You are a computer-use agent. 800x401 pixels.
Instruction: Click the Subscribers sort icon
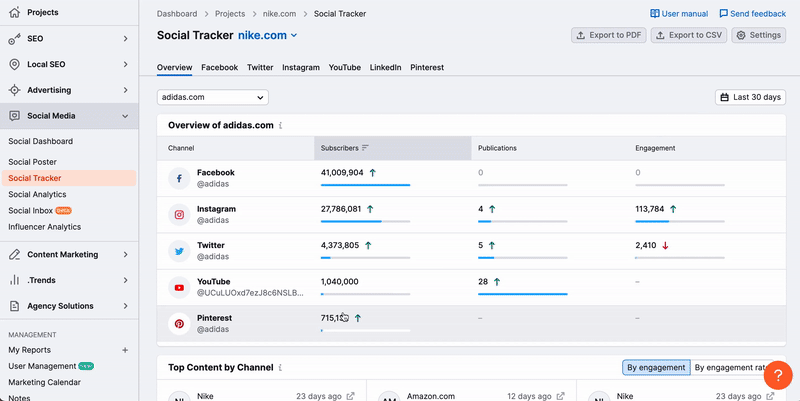(x=365, y=148)
